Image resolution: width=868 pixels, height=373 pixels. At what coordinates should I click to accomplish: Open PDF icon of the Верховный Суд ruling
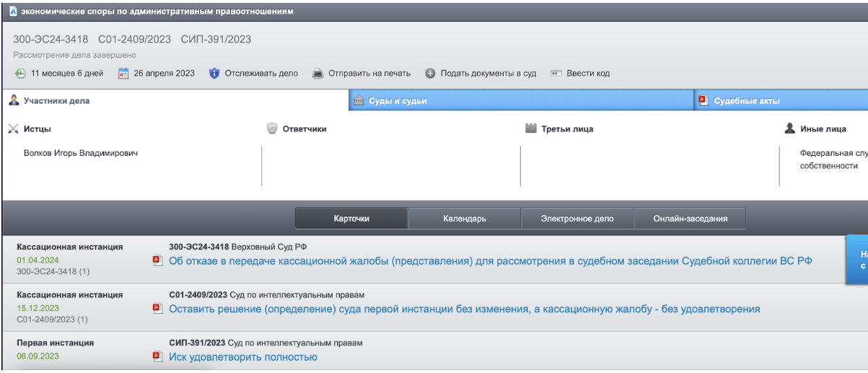158,261
